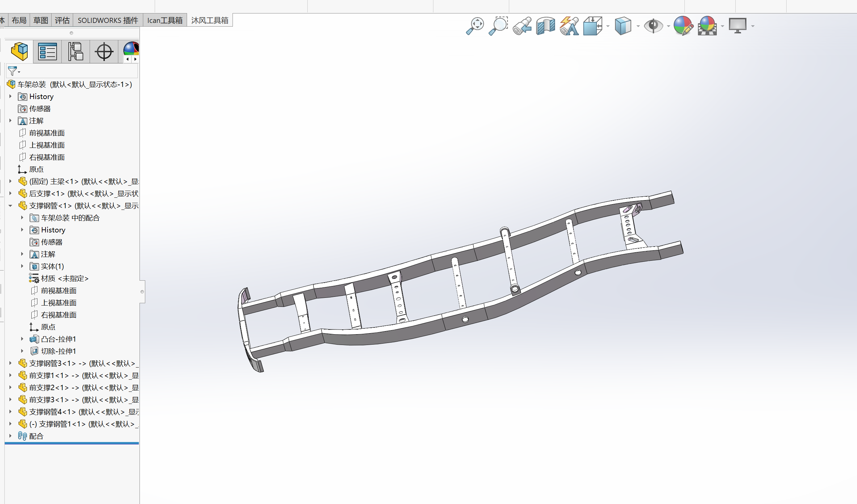857x504 pixels.
Task: Open the DimXpertManager crosshair tab
Action: tap(104, 51)
